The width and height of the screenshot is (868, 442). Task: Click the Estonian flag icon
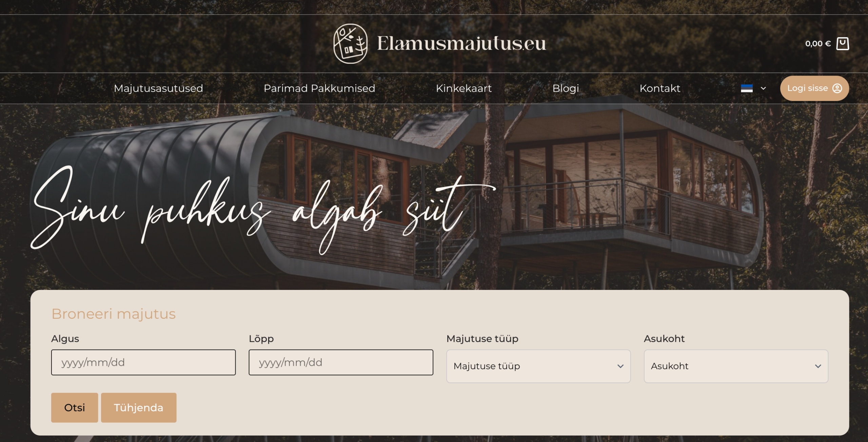click(747, 88)
